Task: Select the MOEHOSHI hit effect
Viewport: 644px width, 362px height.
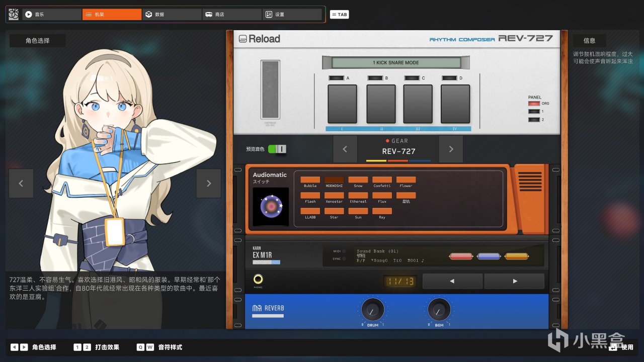Action: (334, 179)
